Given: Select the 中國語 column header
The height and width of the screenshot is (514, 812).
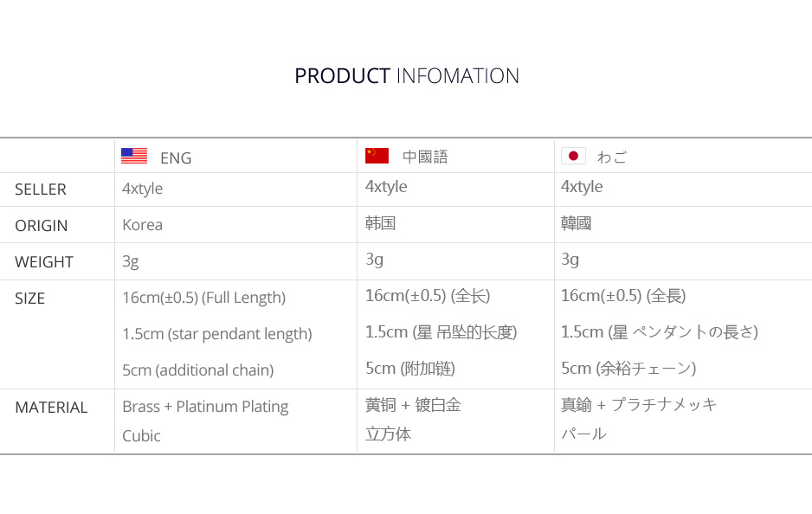Looking at the screenshot, I should (425, 157).
